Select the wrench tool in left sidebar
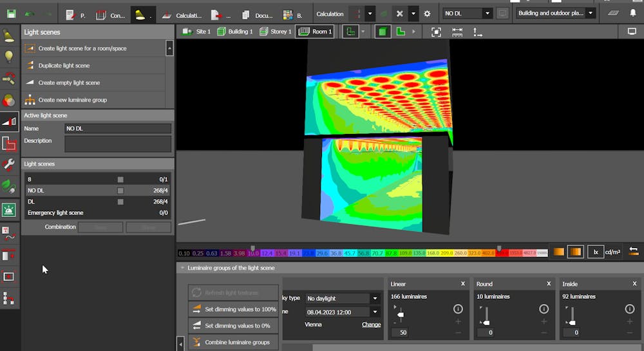 tap(9, 164)
